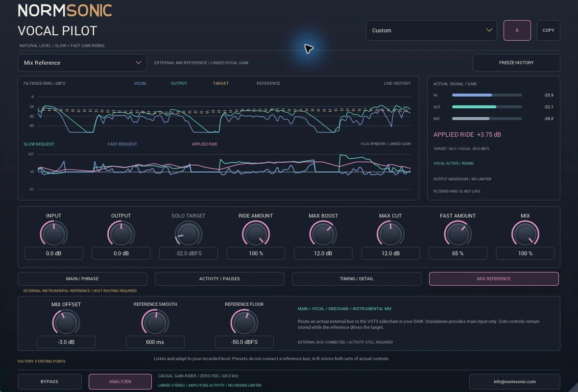
Task: Click the TARGET -34.3 / VOCAL -36.8 readout
Action: point(461,148)
